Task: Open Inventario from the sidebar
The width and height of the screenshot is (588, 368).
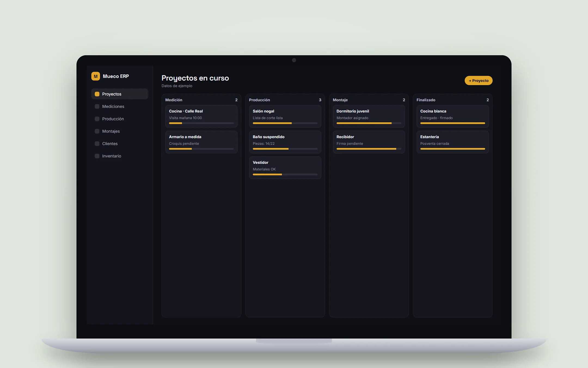Action: 120,156
